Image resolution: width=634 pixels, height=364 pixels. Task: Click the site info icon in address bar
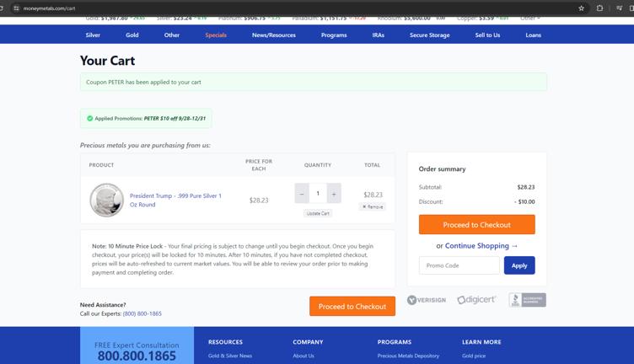[x=16, y=8]
